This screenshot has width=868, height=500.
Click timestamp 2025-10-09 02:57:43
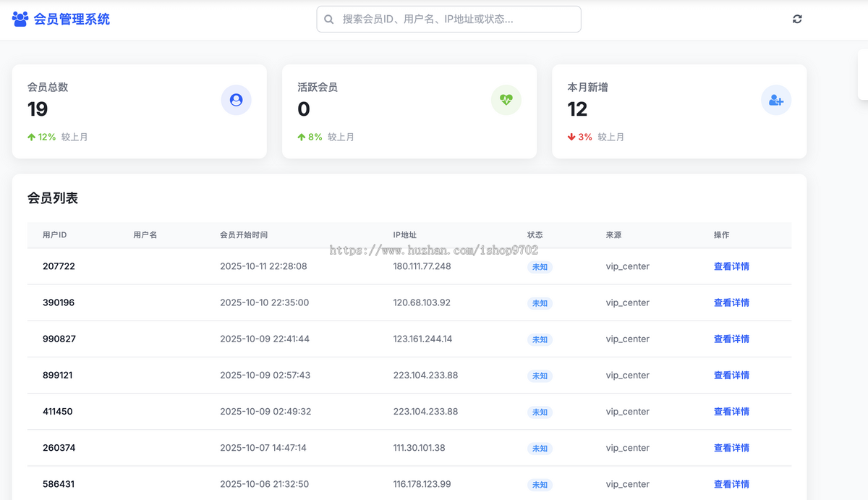click(265, 375)
